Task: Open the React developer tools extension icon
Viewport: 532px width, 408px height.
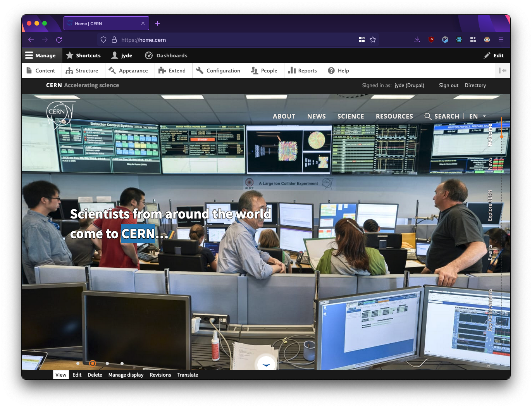Action: coord(459,40)
